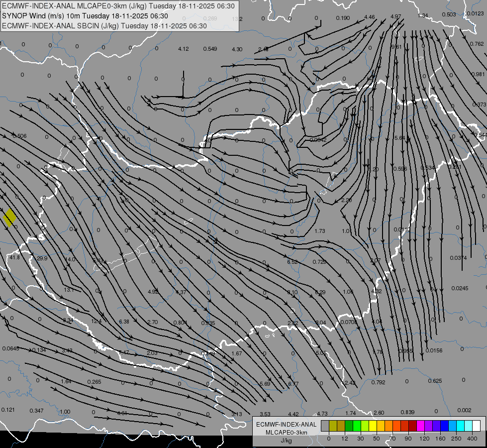Click the yellow diamond marker on the map
The height and width of the screenshot is (448, 487).
tap(9, 218)
